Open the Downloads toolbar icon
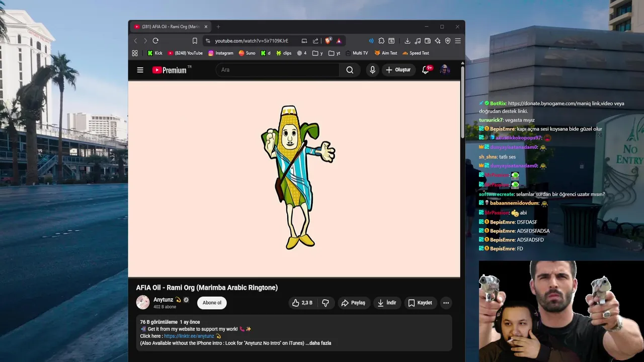Image resolution: width=644 pixels, height=362 pixels. pyautogui.click(x=408, y=41)
